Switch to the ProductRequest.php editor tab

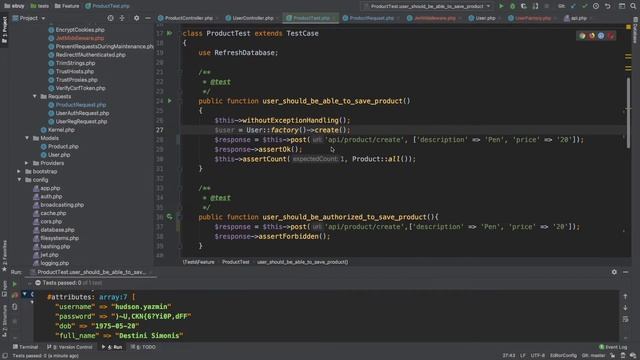pyautogui.click(x=371, y=18)
